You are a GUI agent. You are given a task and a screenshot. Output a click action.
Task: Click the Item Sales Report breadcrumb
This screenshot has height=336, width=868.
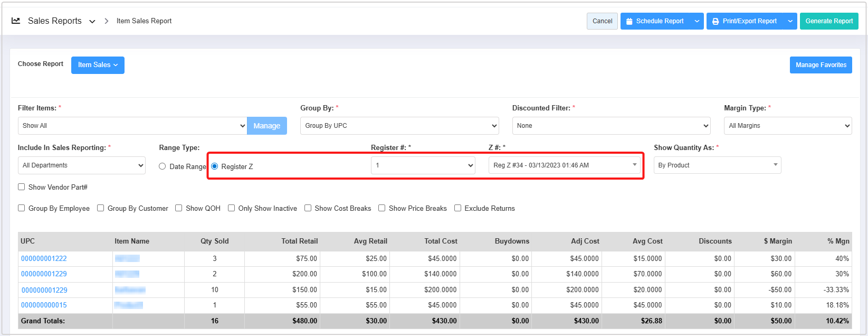144,21
